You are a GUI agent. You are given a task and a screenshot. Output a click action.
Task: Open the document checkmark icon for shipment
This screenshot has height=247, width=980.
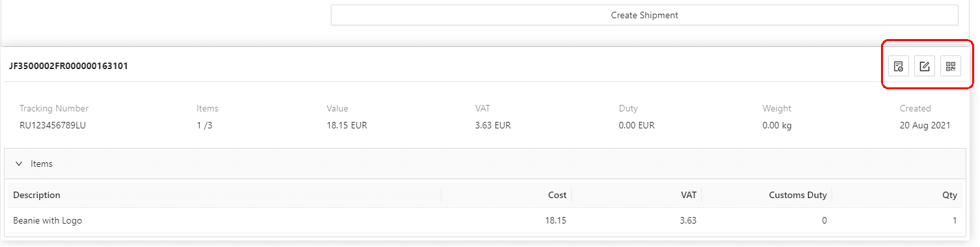coord(898,66)
